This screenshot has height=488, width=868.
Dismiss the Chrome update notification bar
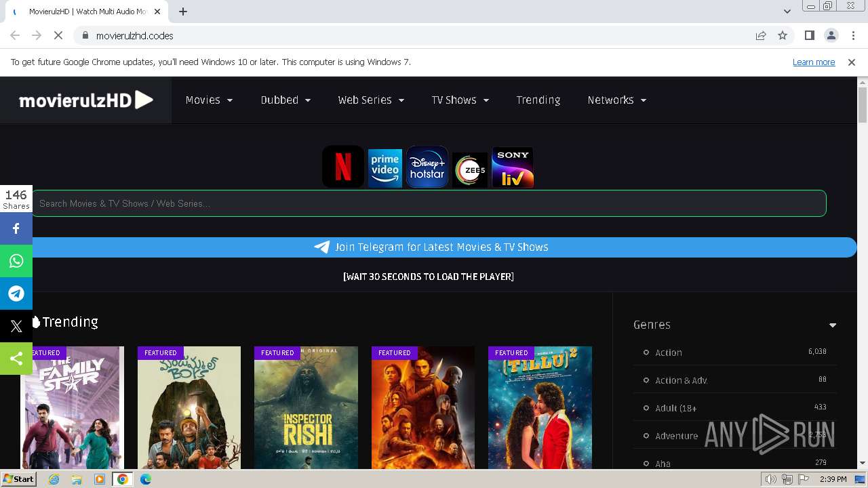852,62
